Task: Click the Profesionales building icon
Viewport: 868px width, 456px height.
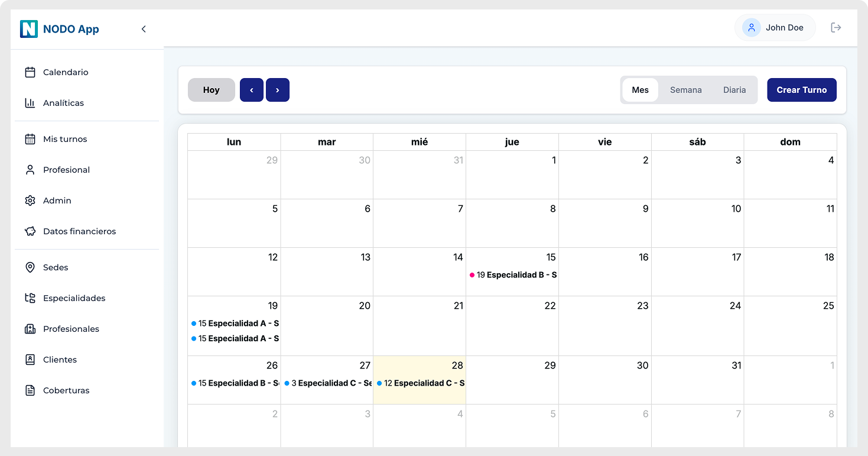Action: tap(30, 329)
